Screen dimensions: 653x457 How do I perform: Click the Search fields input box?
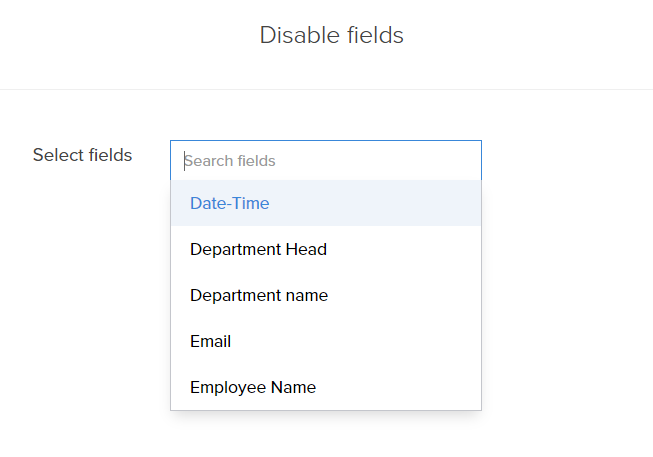325,160
